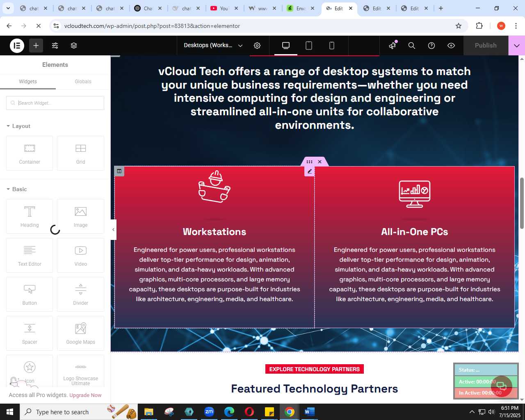
Task: Focus the Search Widget field
Action: (x=55, y=103)
